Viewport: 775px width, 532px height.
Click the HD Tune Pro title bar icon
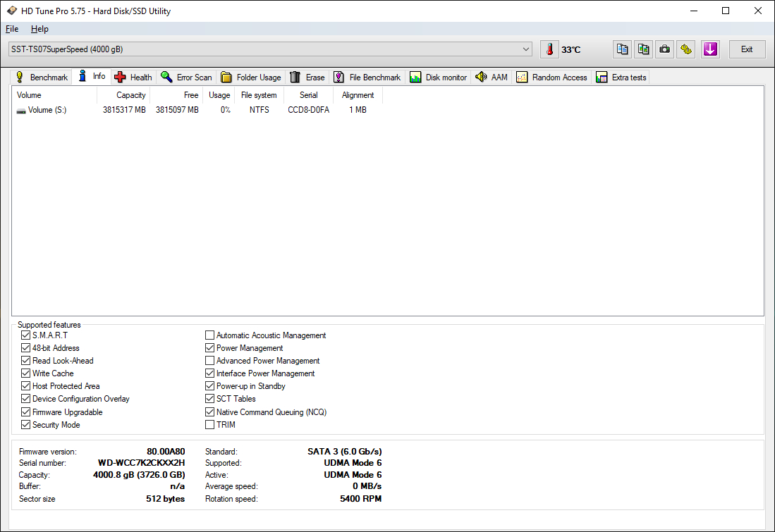pos(11,11)
